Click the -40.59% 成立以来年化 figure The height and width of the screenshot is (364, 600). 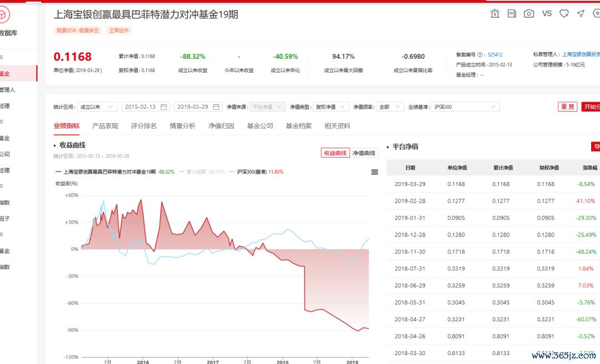(x=285, y=57)
